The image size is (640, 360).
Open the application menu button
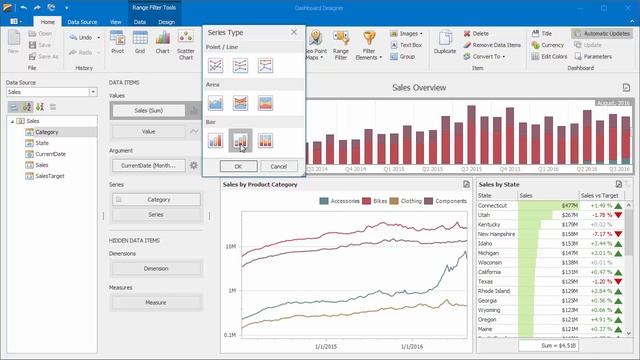pyautogui.click(x=16, y=21)
